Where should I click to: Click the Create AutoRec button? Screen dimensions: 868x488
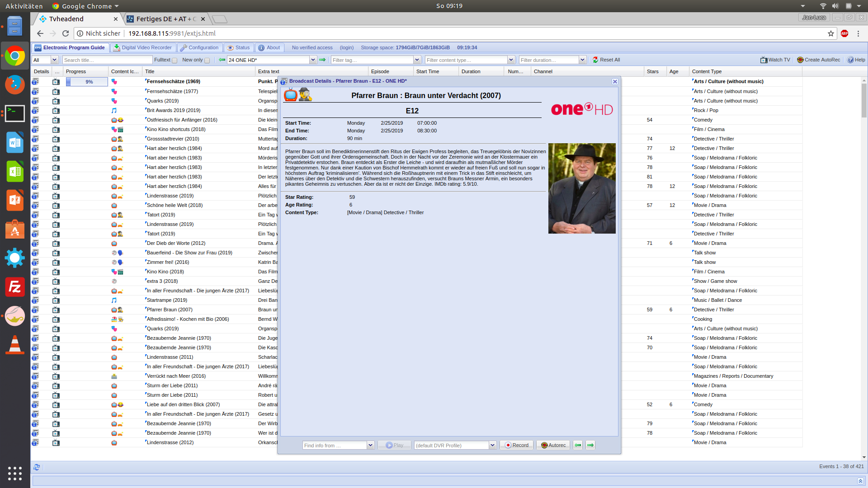(819, 60)
